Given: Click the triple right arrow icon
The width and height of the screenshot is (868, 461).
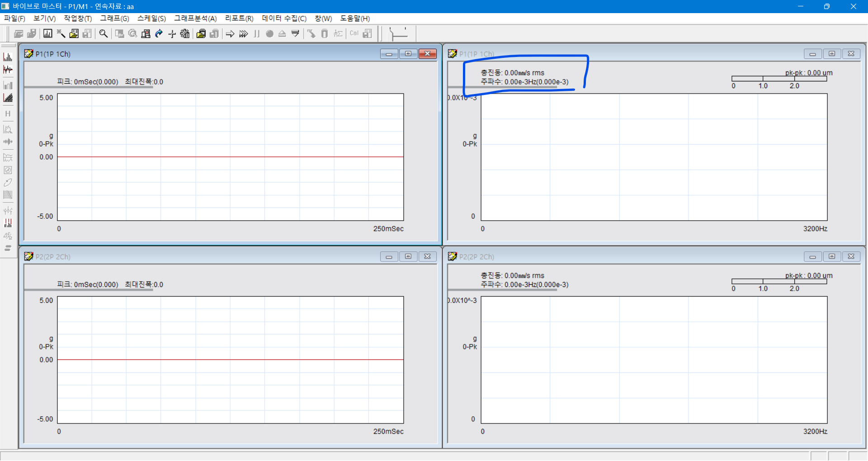Looking at the screenshot, I should pyautogui.click(x=244, y=34).
